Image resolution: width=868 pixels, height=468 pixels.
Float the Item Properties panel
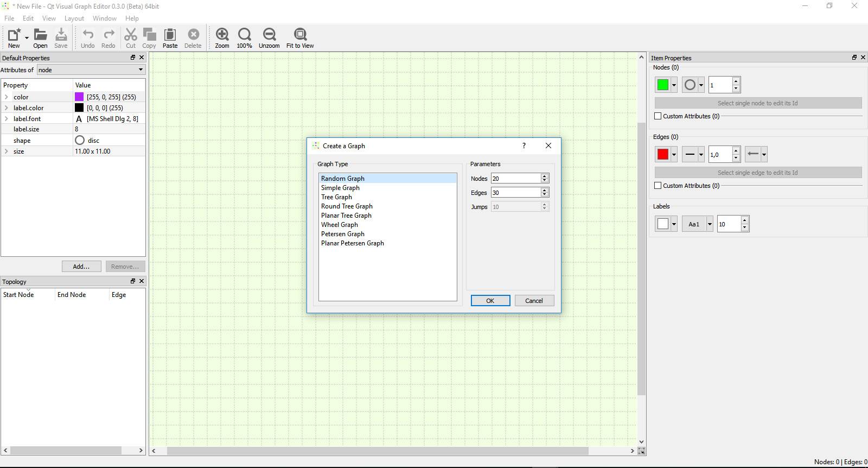854,58
